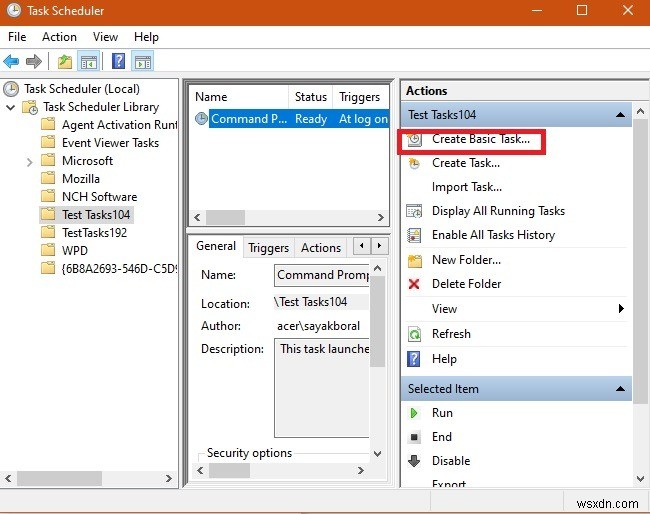This screenshot has height=514, width=650.
Task: Click the red X Delete Folder icon
Action: tap(414, 284)
